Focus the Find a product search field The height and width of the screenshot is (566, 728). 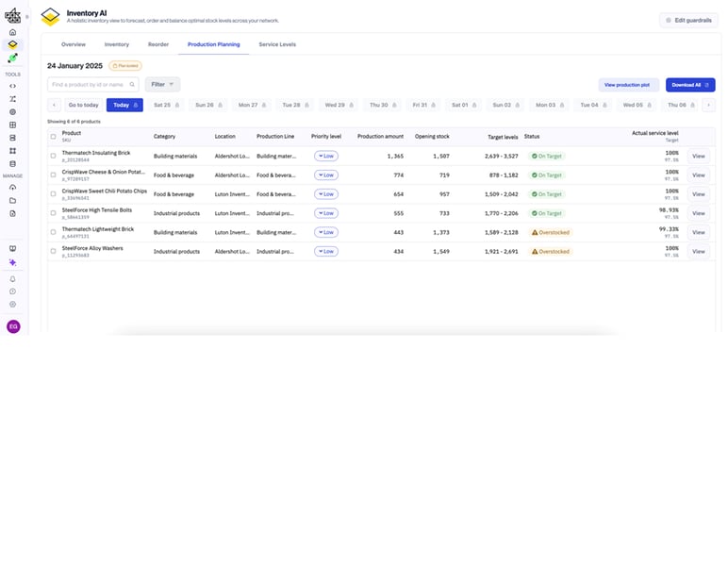point(92,85)
